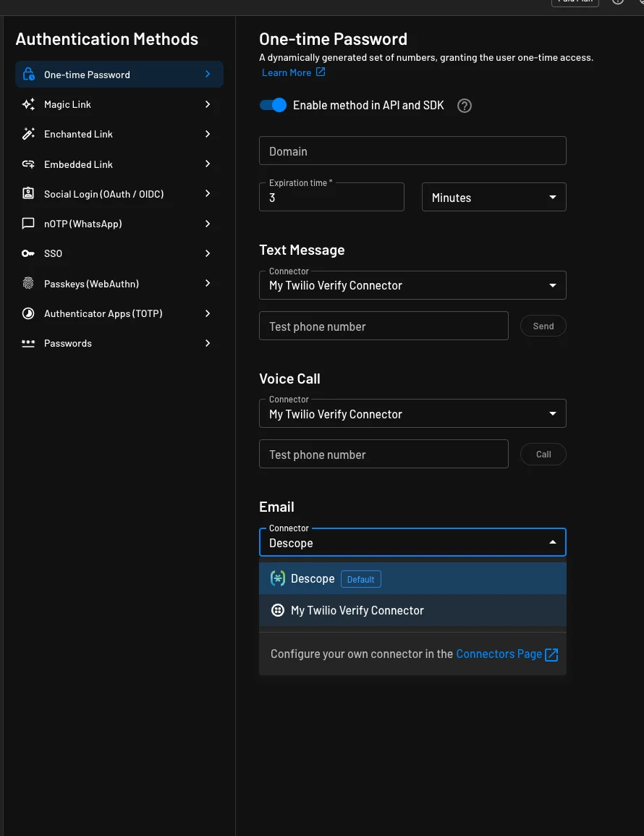The image size is (644, 836).
Task: Click the help question mark icon
Action: pos(465,106)
